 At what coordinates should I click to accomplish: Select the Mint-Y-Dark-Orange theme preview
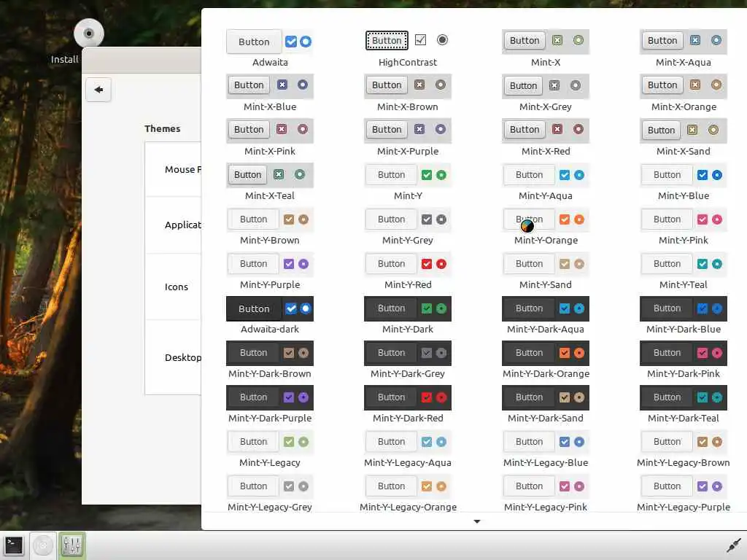coord(546,353)
